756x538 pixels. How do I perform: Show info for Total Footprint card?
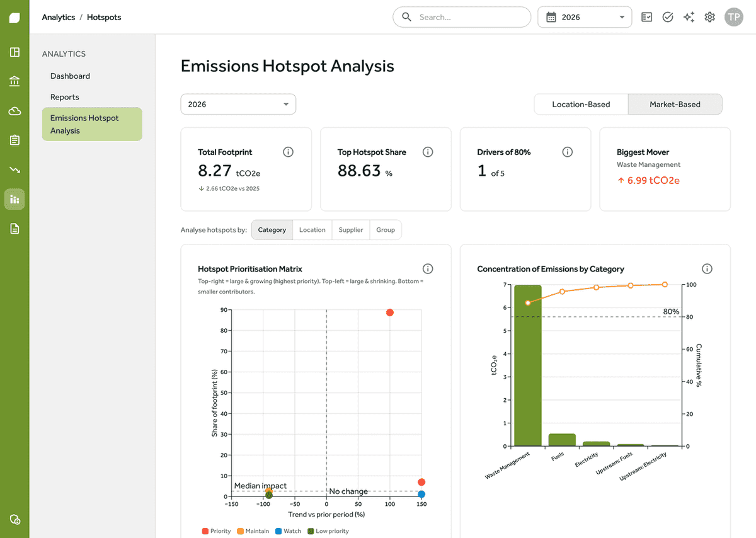[x=289, y=152]
